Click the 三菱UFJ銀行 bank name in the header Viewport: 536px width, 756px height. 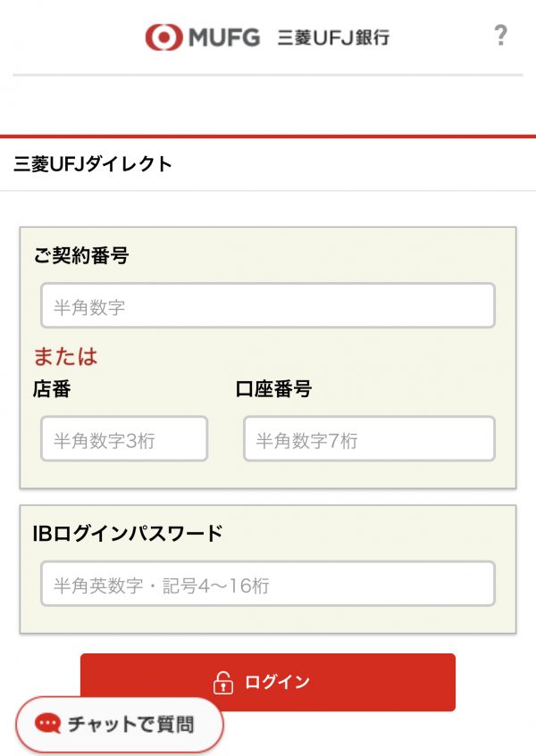tap(333, 37)
